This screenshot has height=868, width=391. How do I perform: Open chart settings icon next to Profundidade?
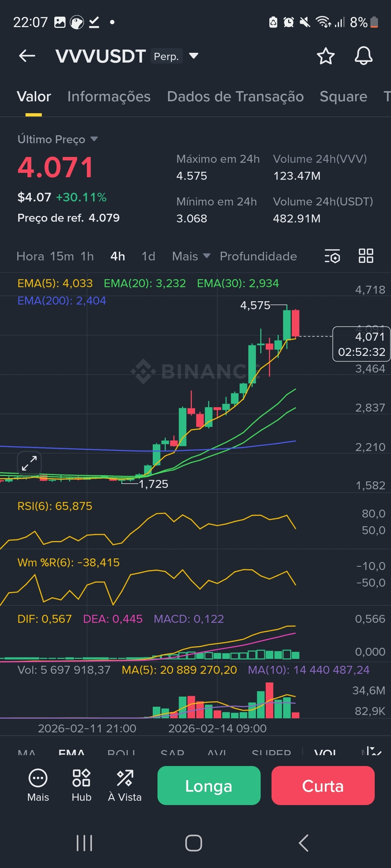point(332,256)
